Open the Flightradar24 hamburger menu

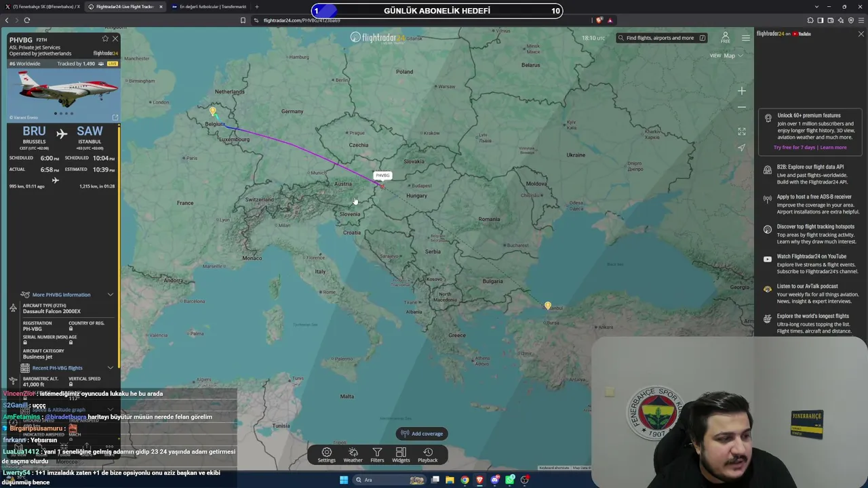coord(746,38)
